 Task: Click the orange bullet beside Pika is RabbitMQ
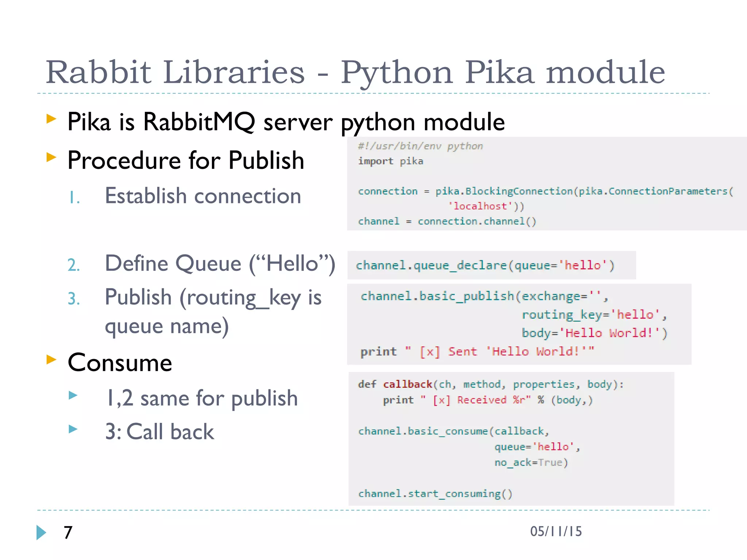(x=51, y=119)
